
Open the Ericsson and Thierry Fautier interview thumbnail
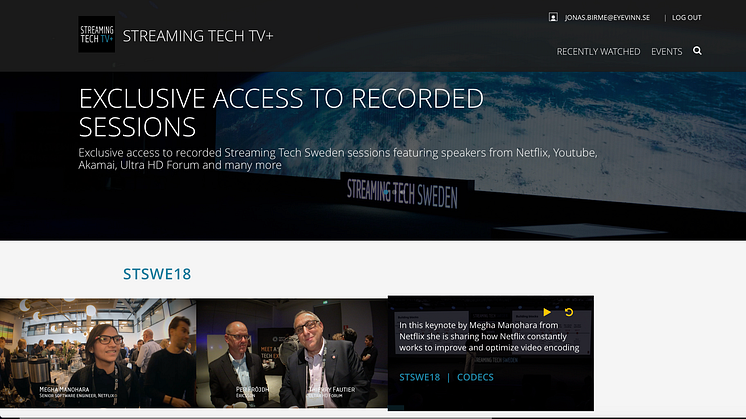click(x=291, y=355)
